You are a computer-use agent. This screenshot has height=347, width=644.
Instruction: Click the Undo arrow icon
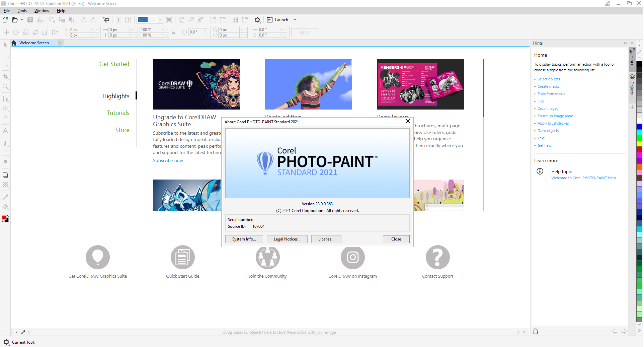pyautogui.click(x=84, y=20)
